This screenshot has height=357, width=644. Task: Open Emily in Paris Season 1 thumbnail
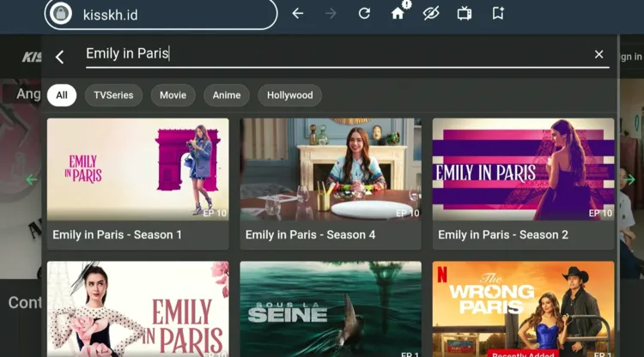(x=138, y=169)
